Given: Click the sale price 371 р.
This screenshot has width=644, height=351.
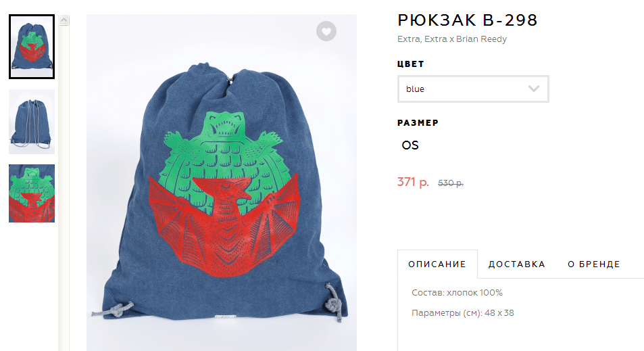Looking at the screenshot, I should point(413,182).
